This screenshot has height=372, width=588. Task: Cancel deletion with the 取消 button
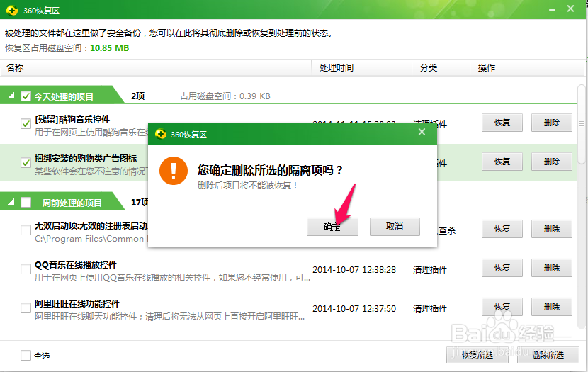(395, 227)
